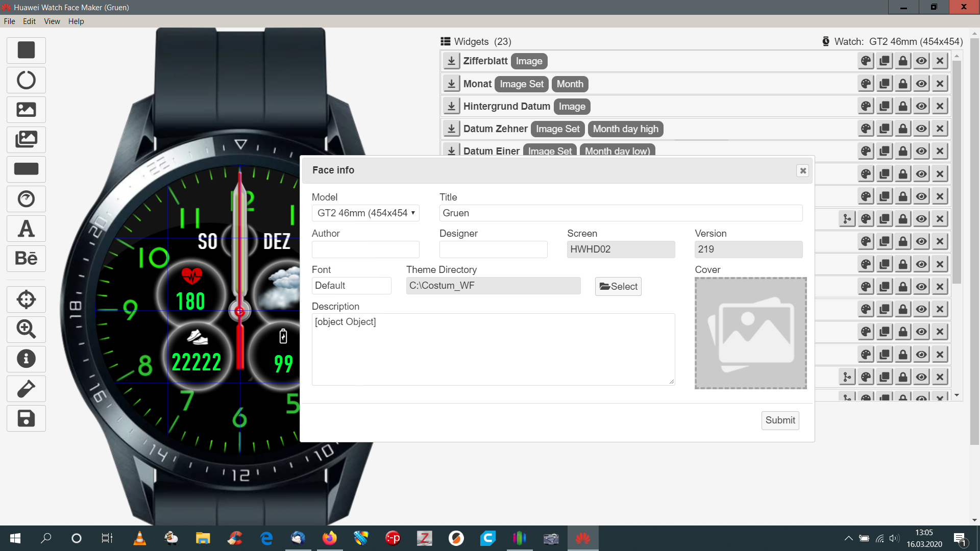980x551 pixels.
Task: Open the Edit menu
Action: click(29, 21)
